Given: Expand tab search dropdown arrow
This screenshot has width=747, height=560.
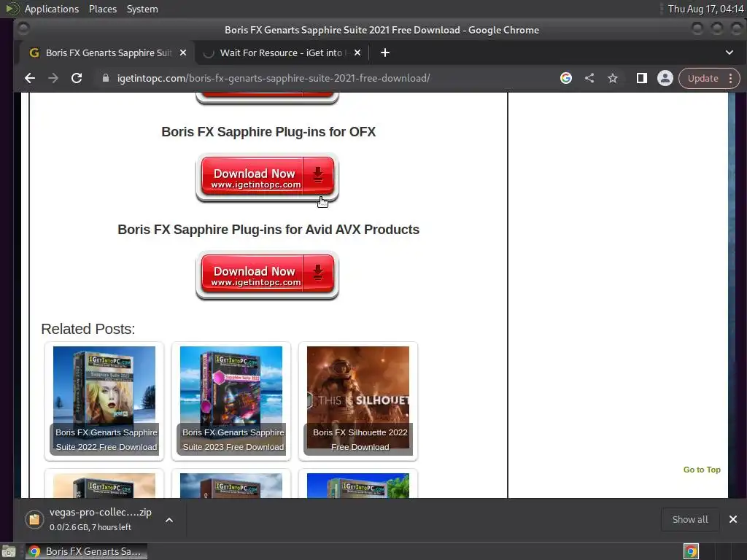Looking at the screenshot, I should click(729, 52).
